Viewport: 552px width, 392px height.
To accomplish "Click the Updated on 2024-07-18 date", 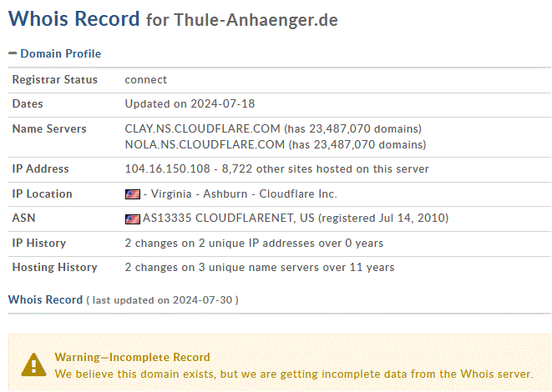I will pos(190,103).
